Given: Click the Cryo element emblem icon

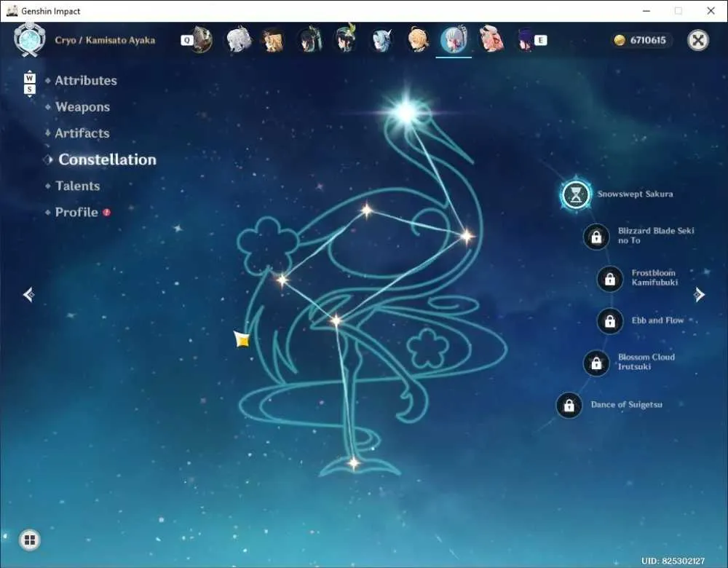Looking at the screenshot, I should (x=29, y=40).
